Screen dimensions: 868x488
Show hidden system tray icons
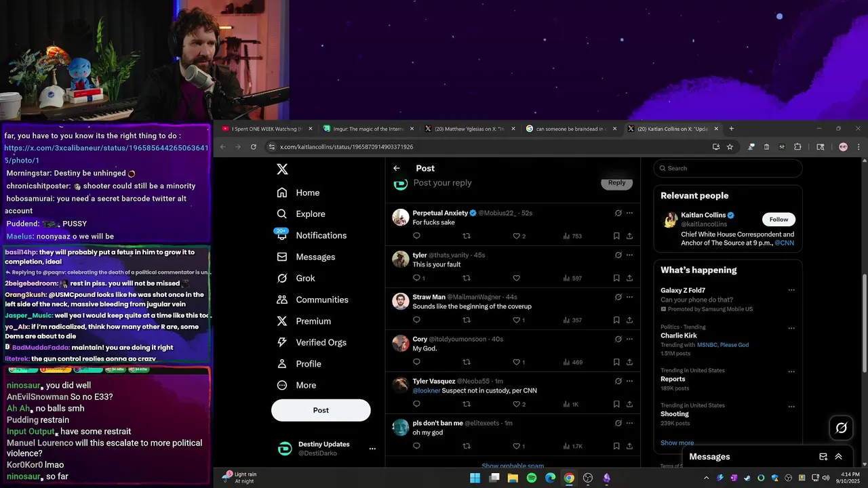(x=706, y=478)
